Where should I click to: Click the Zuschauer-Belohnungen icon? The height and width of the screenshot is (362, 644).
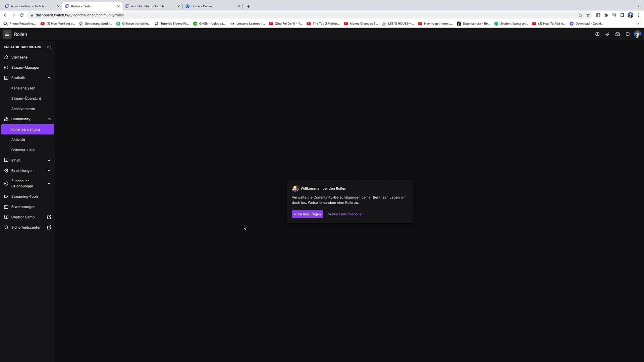pos(7,183)
